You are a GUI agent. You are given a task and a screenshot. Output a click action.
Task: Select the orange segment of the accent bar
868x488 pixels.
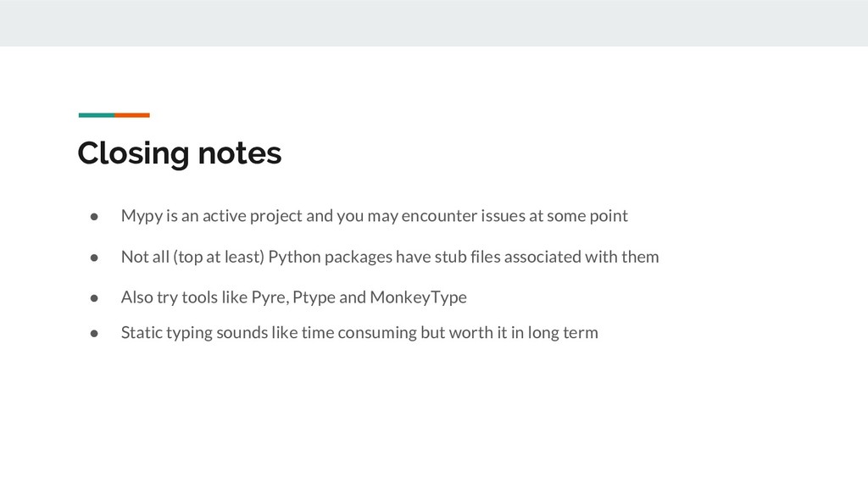132,114
